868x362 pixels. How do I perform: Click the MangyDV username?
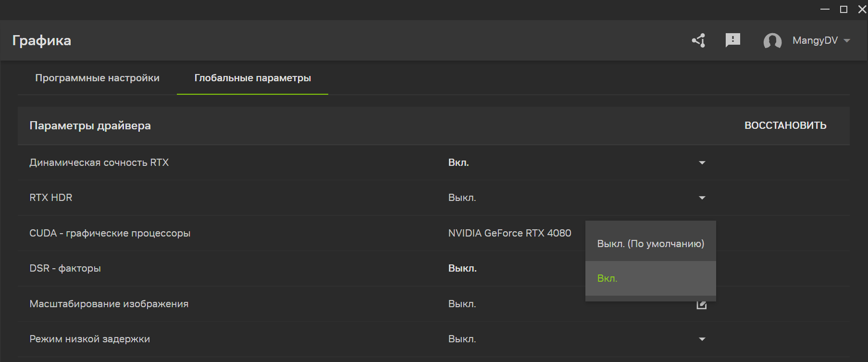coord(815,40)
